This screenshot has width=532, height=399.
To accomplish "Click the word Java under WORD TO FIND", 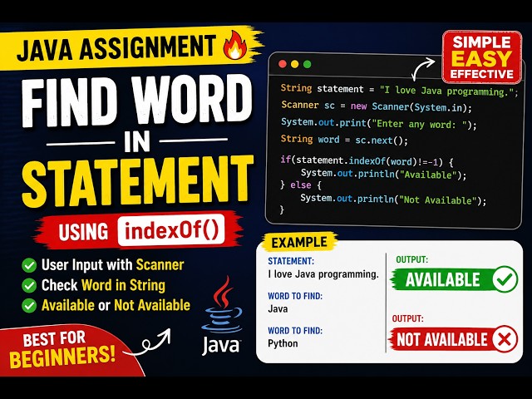I will pyautogui.click(x=278, y=309).
